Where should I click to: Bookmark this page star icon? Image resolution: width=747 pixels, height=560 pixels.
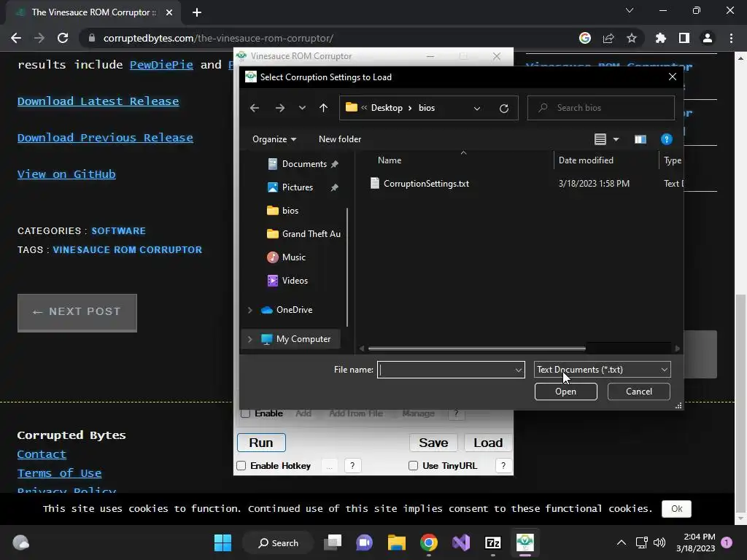click(x=632, y=38)
